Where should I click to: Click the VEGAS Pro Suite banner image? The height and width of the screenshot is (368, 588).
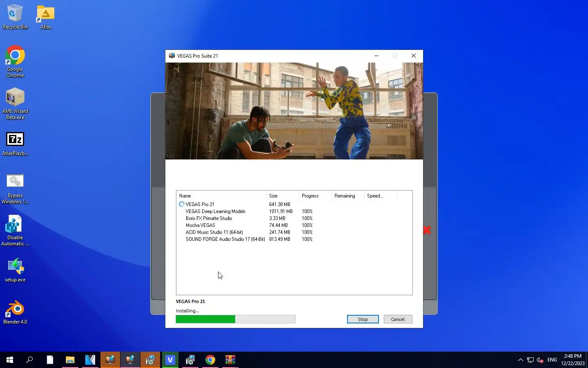[294, 111]
